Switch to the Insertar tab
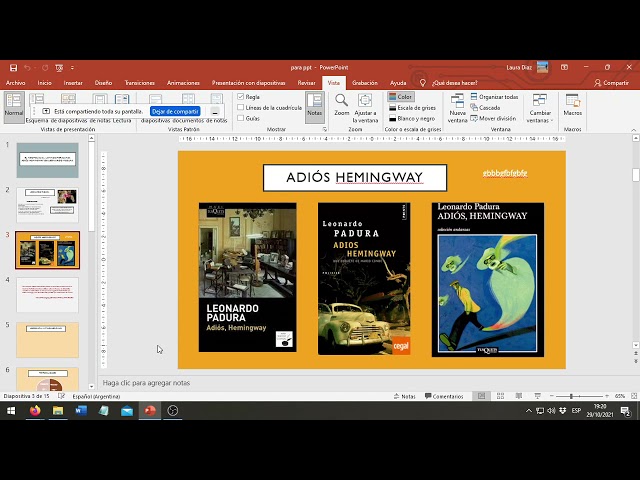The width and height of the screenshot is (640, 480). (73, 83)
